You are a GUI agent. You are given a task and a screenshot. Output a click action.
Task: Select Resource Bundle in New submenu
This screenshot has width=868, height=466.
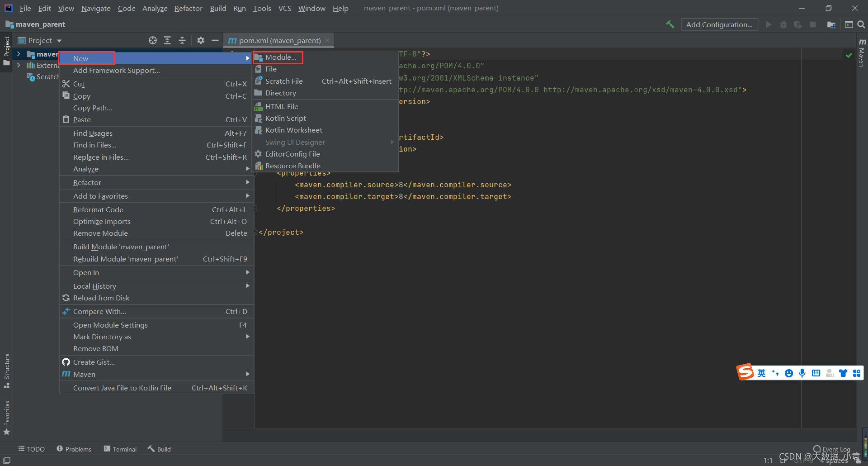coord(325,166)
